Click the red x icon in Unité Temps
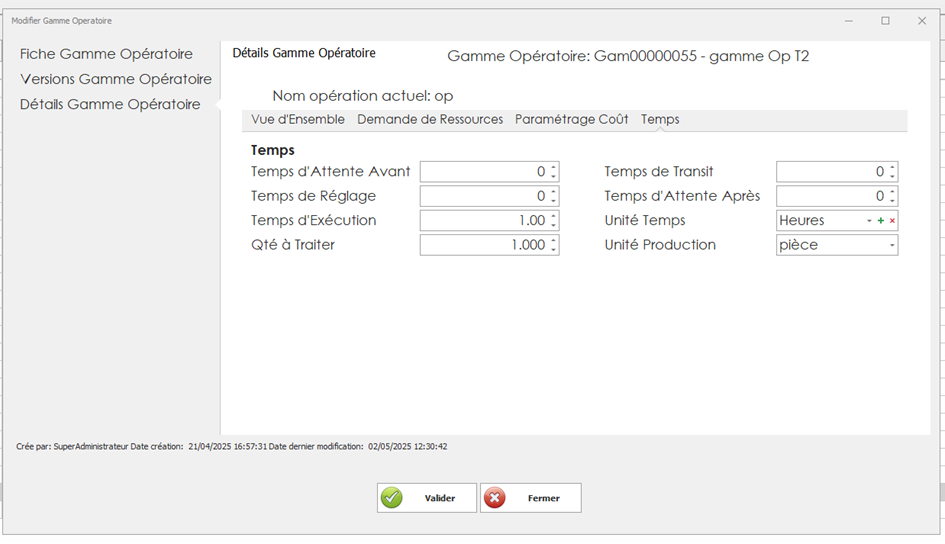The image size is (945, 544). [x=892, y=221]
